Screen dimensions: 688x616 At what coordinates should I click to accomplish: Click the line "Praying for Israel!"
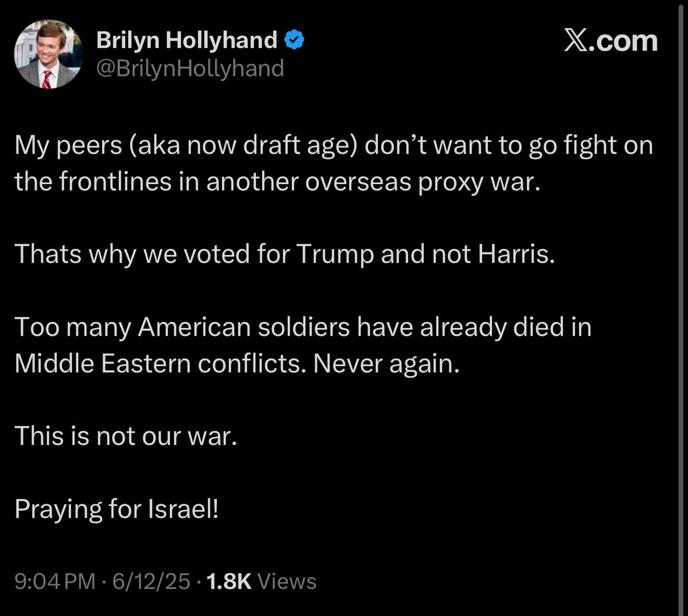click(x=116, y=509)
